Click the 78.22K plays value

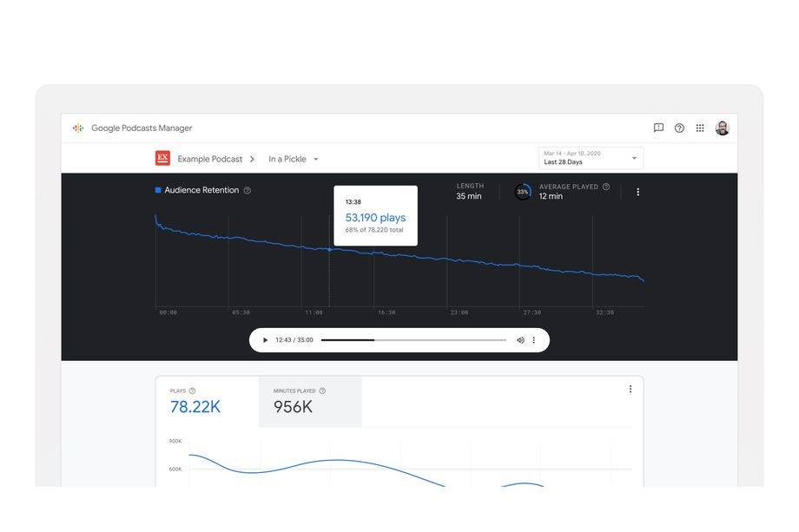[x=195, y=407]
